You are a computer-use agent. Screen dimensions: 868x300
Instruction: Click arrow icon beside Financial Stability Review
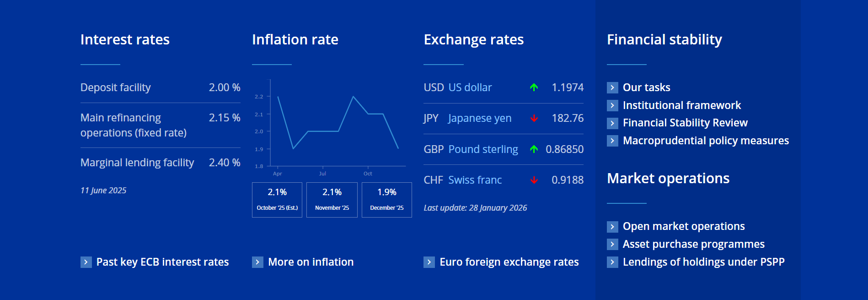point(612,123)
